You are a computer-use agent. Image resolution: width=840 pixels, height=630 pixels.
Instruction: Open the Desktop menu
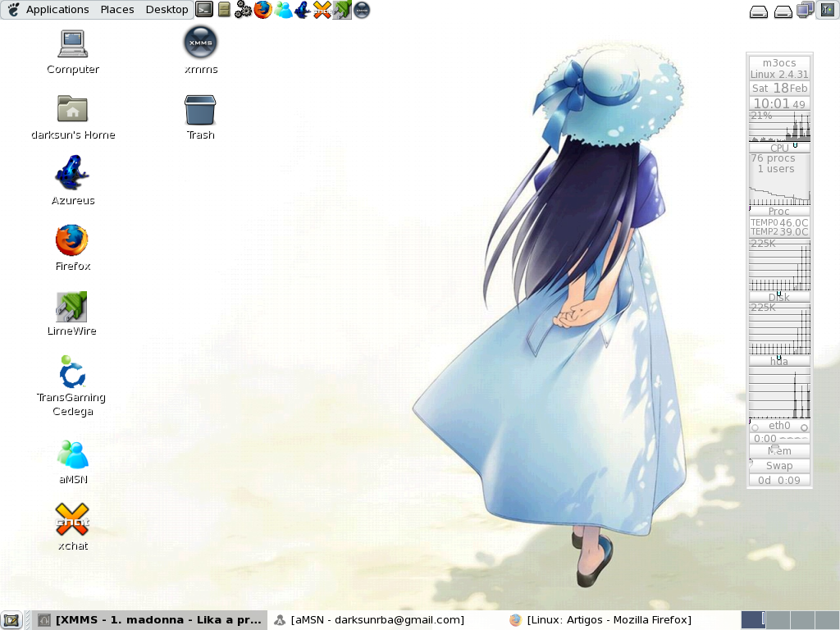coord(167,10)
